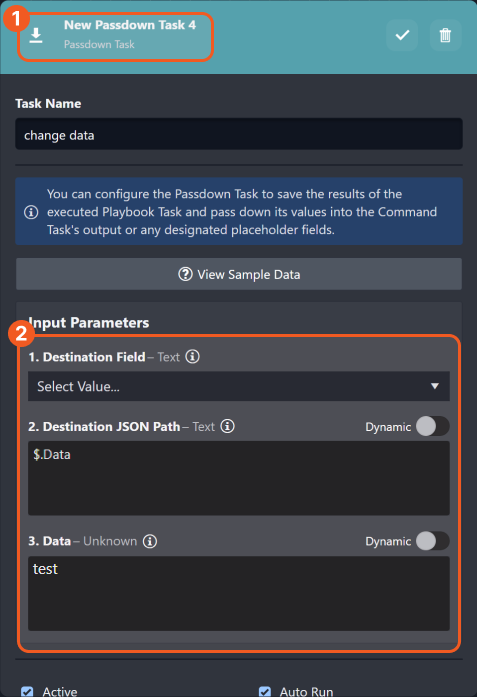
Task: Uncheck the Auto Run checkbox
Action: [x=265, y=692]
